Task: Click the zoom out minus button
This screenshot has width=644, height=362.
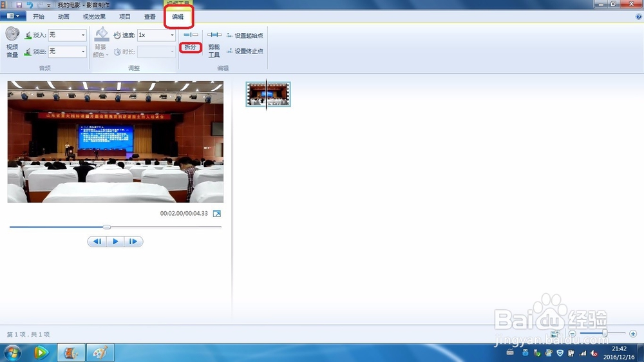Action: pyautogui.click(x=572, y=334)
